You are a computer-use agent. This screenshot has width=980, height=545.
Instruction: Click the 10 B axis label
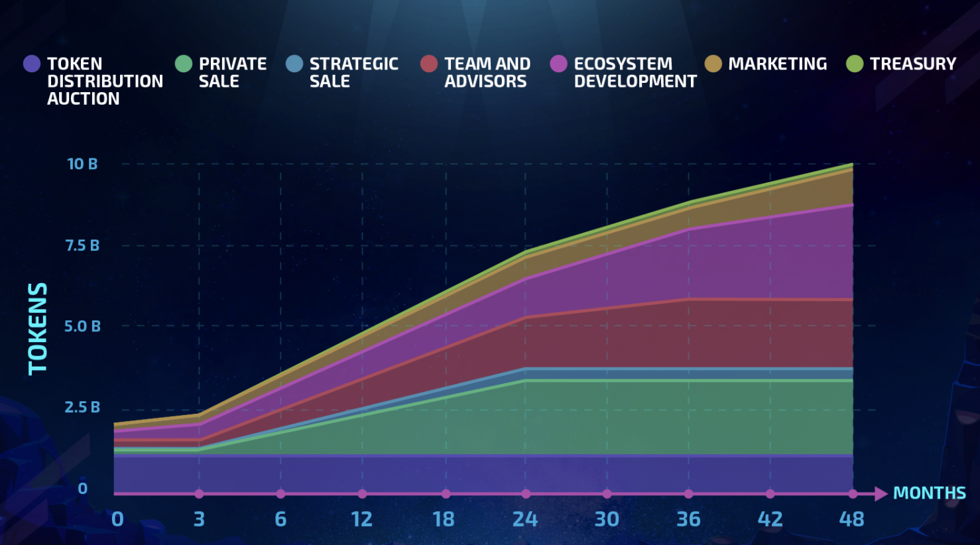pyautogui.click(x=82, y=164)
